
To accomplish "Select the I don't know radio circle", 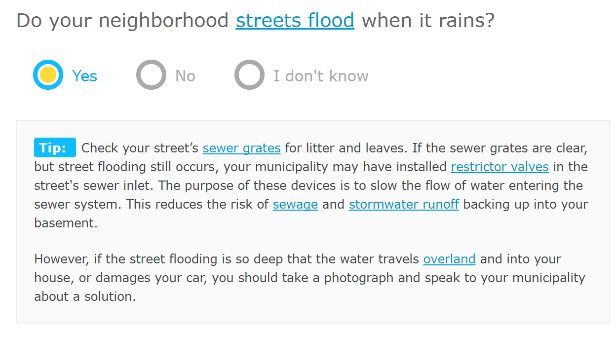I will [x=249, y=75].
